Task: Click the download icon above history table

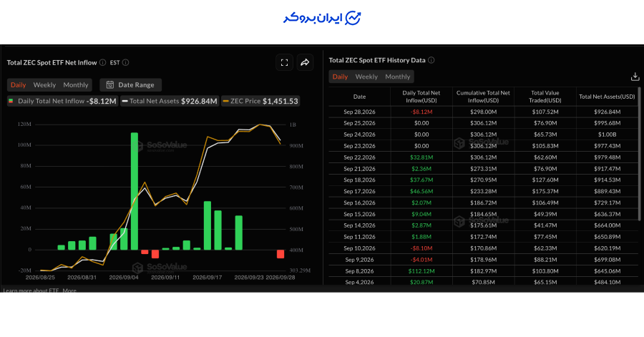Action: (x=635, y=77)
